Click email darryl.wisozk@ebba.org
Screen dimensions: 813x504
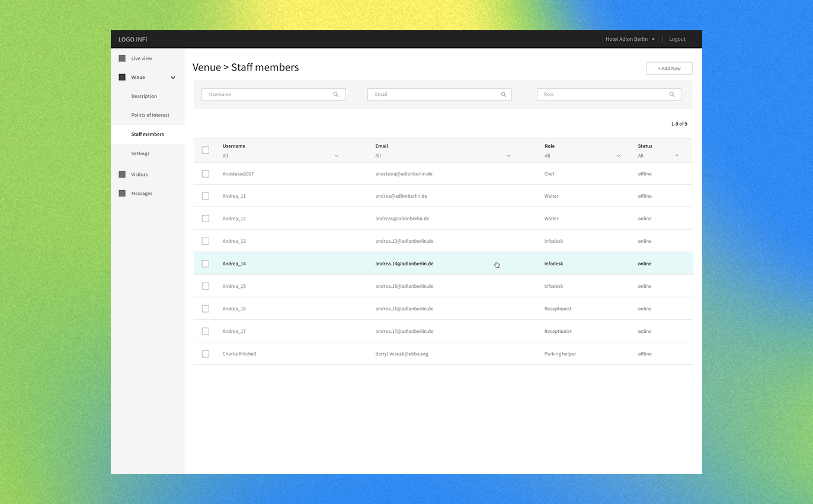tap(402, 354)
